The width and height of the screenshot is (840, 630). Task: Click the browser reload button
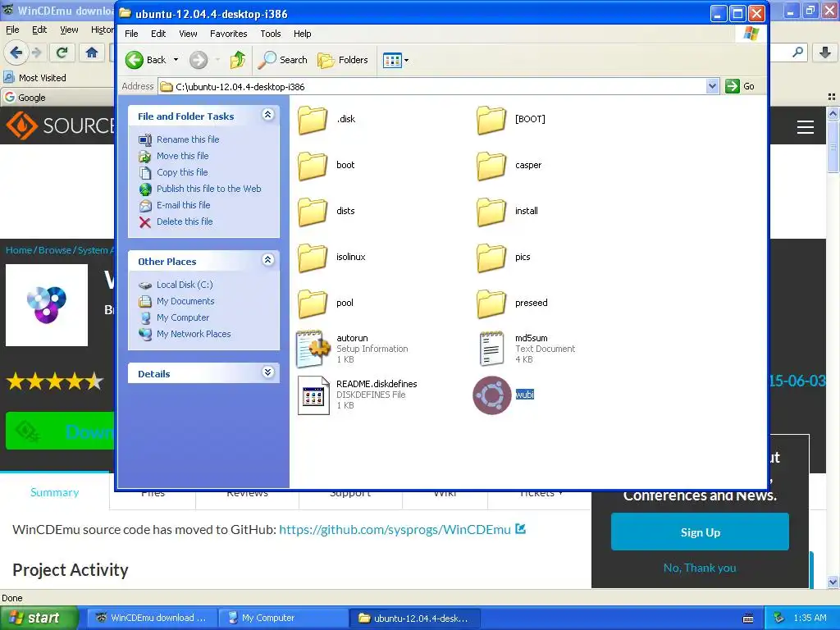[62, 52]
